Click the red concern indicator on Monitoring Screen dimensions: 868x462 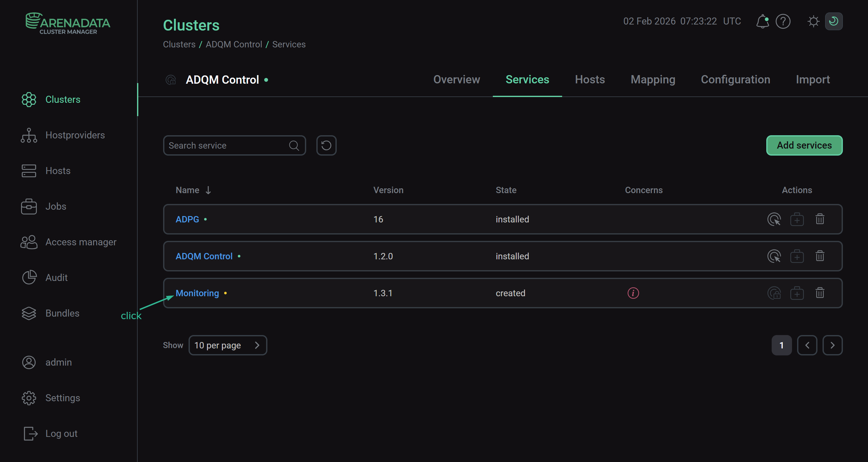coord(633,293)
